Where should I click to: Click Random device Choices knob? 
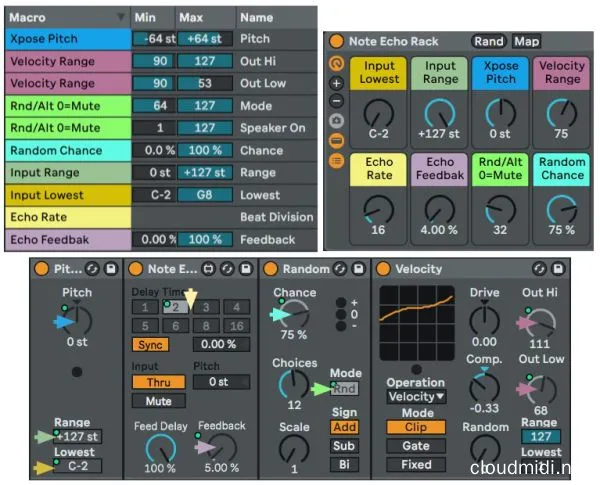point(294,384)
